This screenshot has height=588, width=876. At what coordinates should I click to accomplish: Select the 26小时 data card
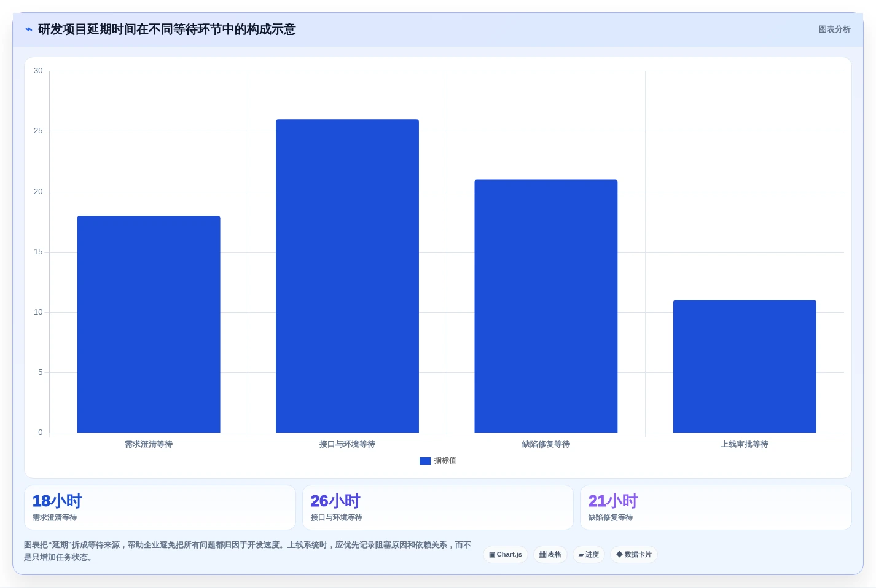(438, 508)
